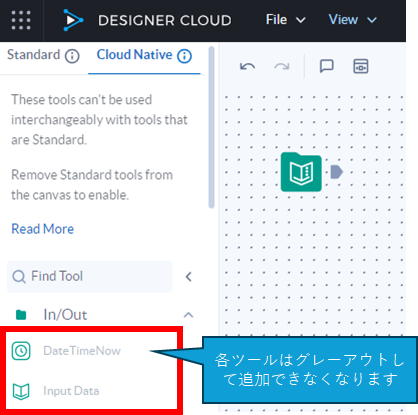Collapse the tool palette with the left chevron
This screenshot has height=415, width=418.
click(188, 277)
